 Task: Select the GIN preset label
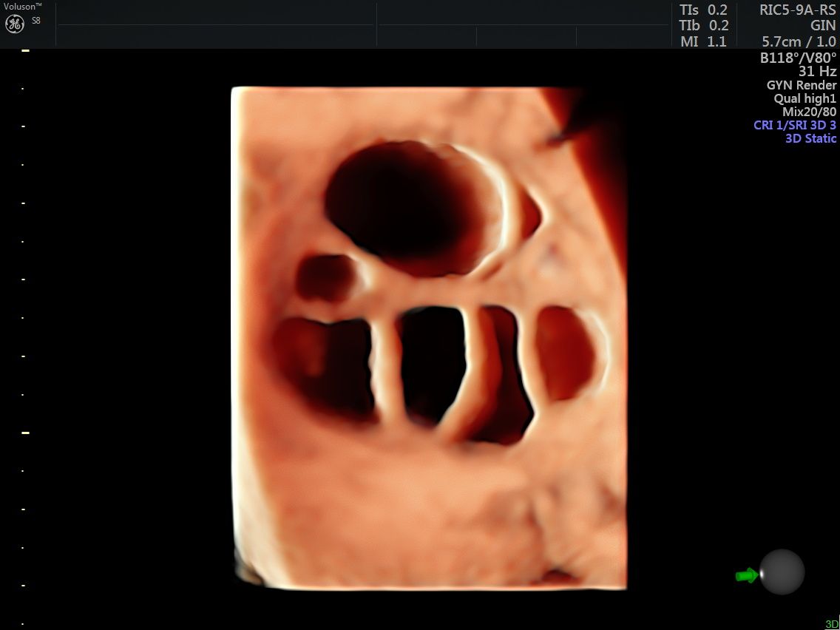pyautogui.click(x=822, y=26)
